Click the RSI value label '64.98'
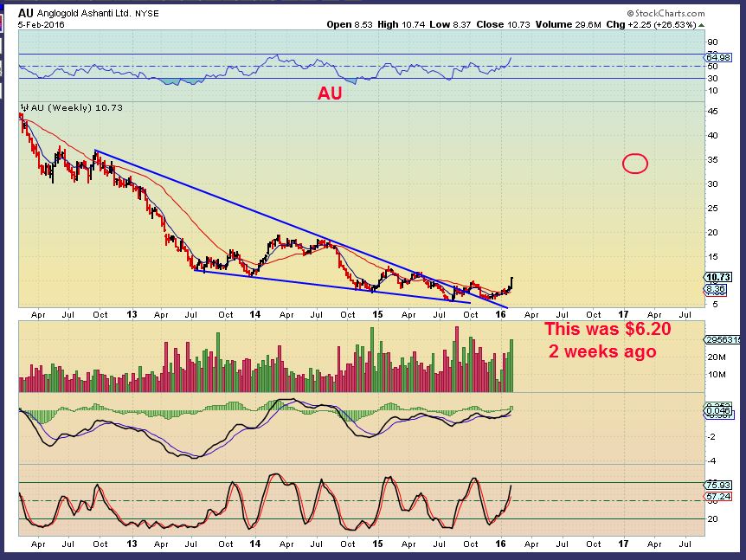 coord(718,58)
